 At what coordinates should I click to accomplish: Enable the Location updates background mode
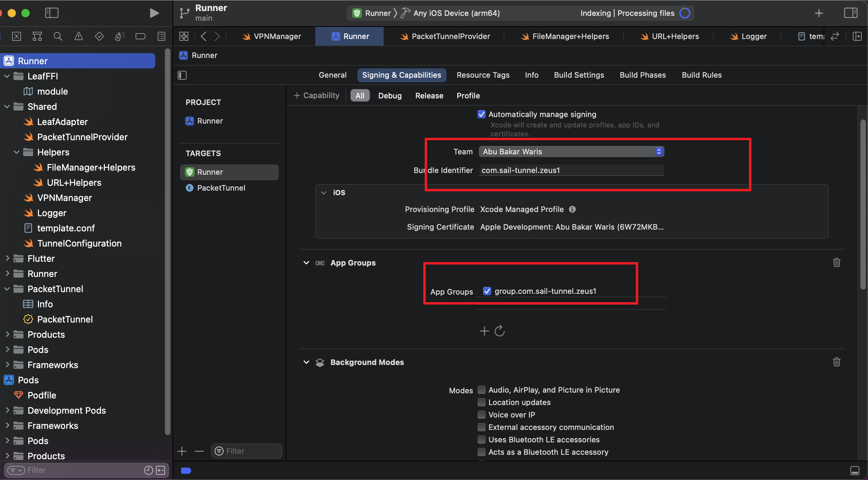coord(481,402)
